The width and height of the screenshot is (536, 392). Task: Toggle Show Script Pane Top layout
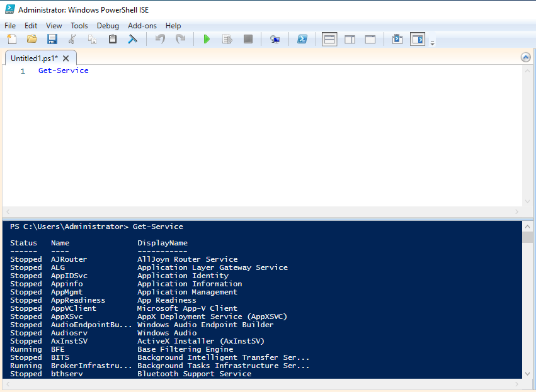pyautogui.click(x=329, y=39)
